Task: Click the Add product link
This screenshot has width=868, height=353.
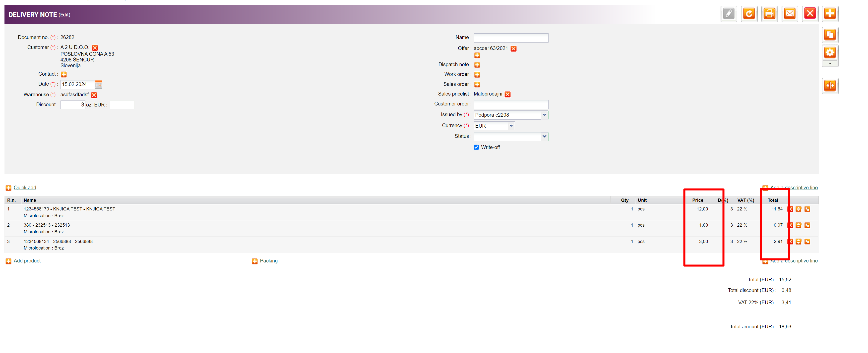Action: [27, 261]
